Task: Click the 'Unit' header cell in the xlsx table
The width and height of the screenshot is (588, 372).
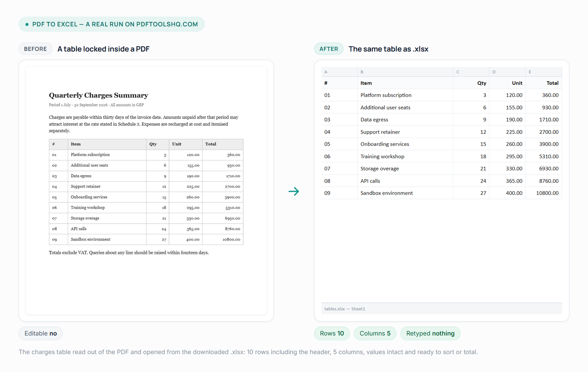Action: coord(507,83)
